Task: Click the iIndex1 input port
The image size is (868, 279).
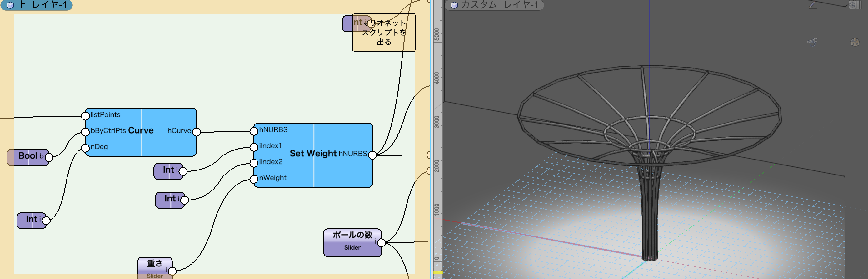Action: click(254, 147)
